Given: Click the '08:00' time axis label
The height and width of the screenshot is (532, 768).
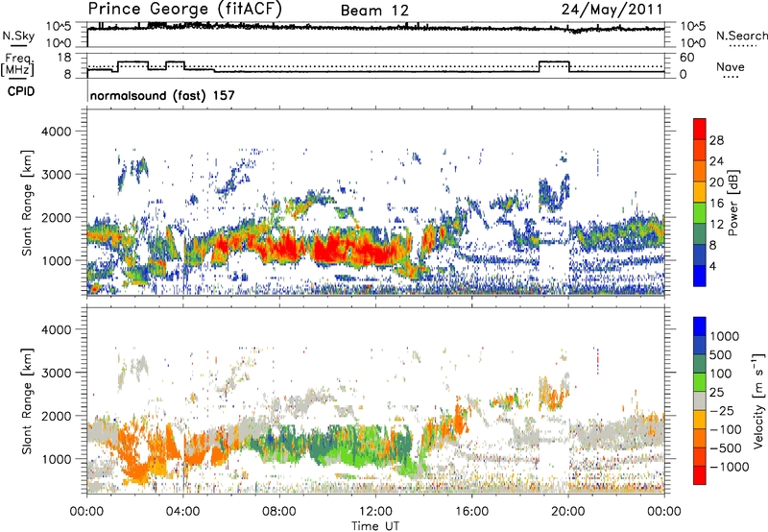Looking at the screenshot, I should coord(279,512).
